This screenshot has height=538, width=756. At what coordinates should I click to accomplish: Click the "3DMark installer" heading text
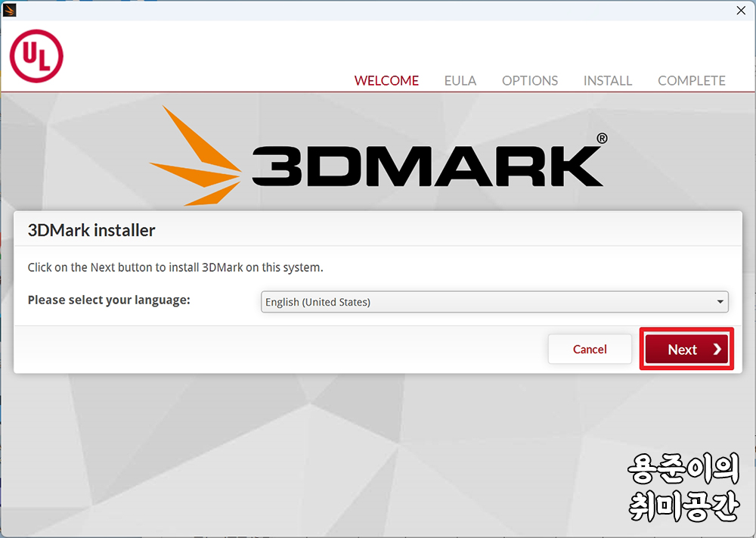[91, 230]
